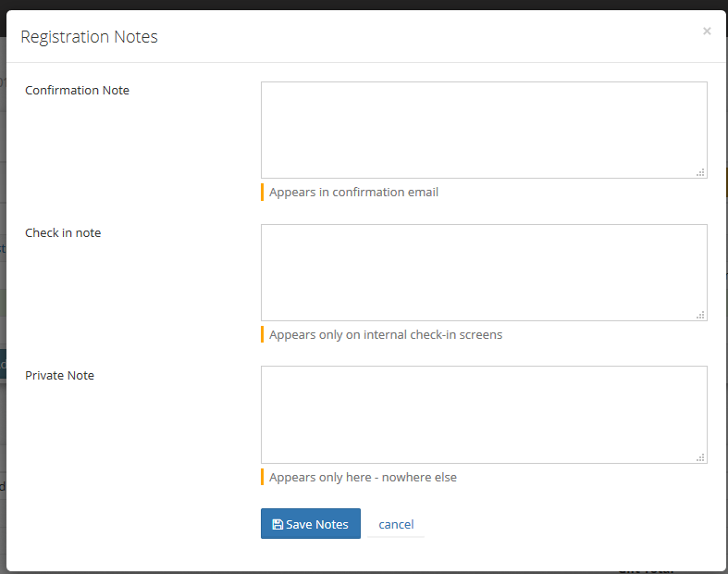Click the Registration Notes dialog title

(89, 37)
